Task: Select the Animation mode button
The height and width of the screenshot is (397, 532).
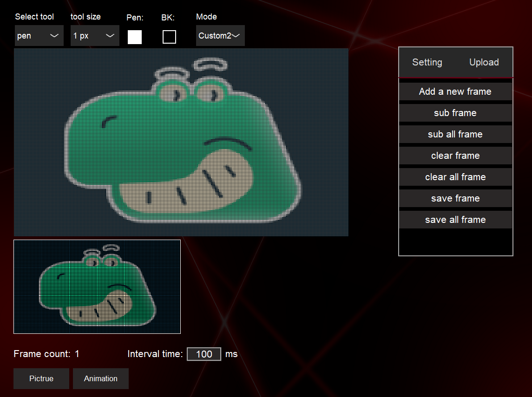Action: click(x=101, y=378)
